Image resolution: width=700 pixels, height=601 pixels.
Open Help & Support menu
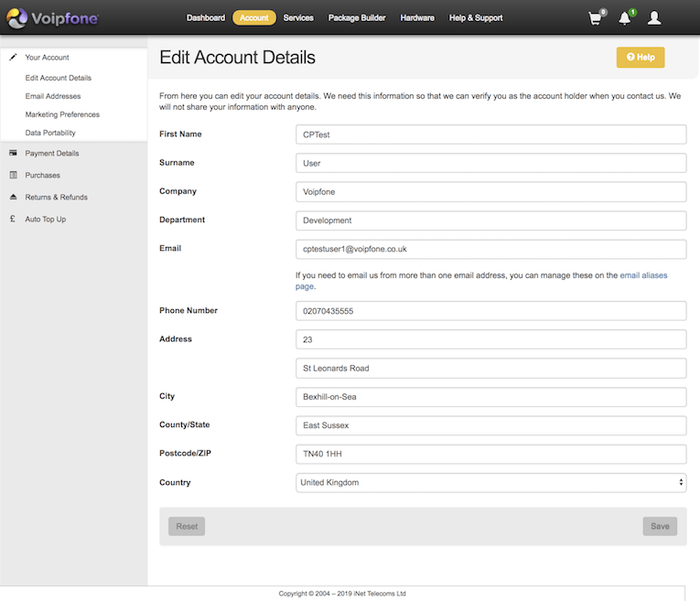[476, 18]
